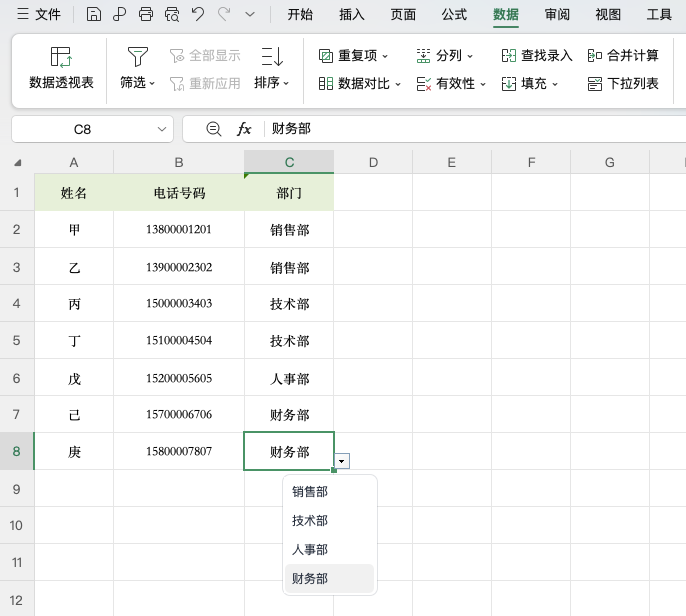Open the 工具 tab

tap(659, 15)
